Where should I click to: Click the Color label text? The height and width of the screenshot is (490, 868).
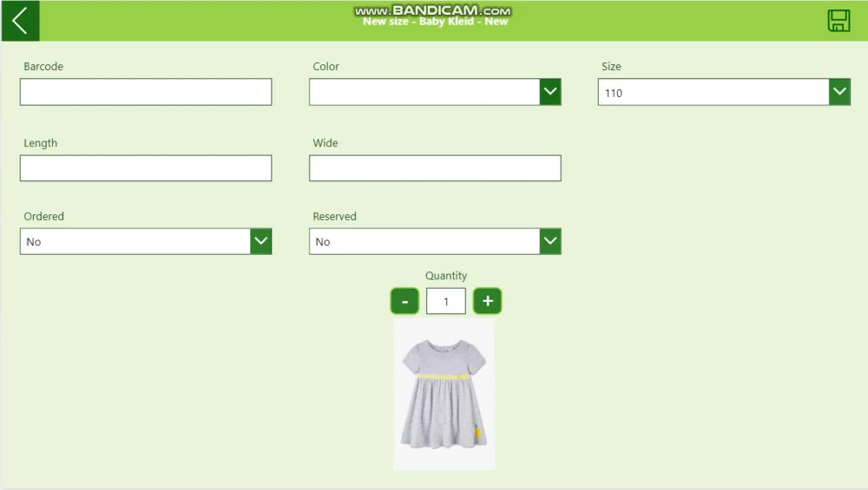coord(325,67)
